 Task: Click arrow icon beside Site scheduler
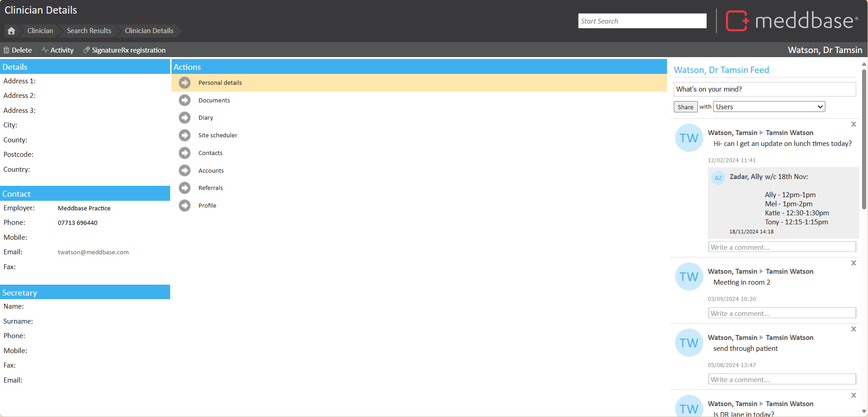coord(185,135)
